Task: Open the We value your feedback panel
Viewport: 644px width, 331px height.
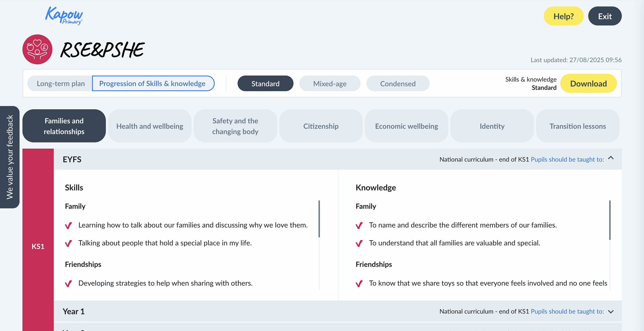Action: click(x=10, y=157)
